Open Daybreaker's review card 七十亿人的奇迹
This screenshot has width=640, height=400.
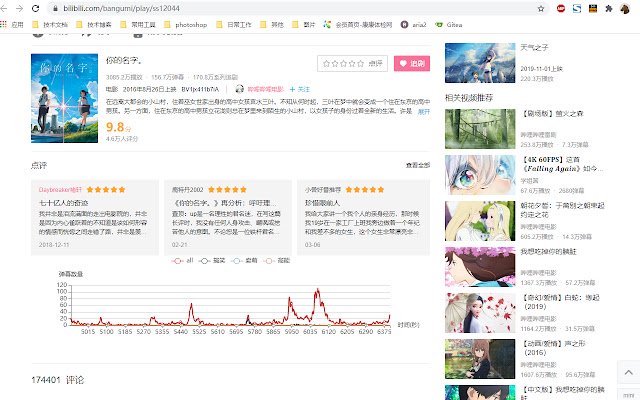pyautogui.click(x=95, y=218)
